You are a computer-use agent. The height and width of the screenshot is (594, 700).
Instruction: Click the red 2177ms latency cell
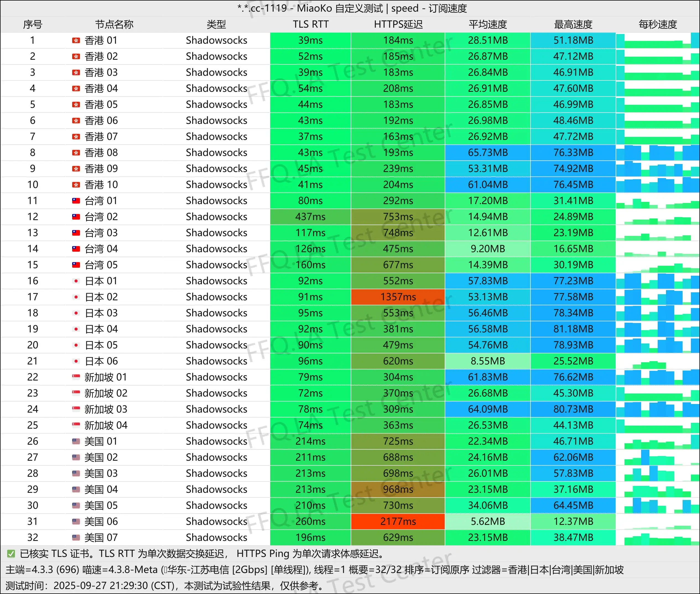coord(398,522)
